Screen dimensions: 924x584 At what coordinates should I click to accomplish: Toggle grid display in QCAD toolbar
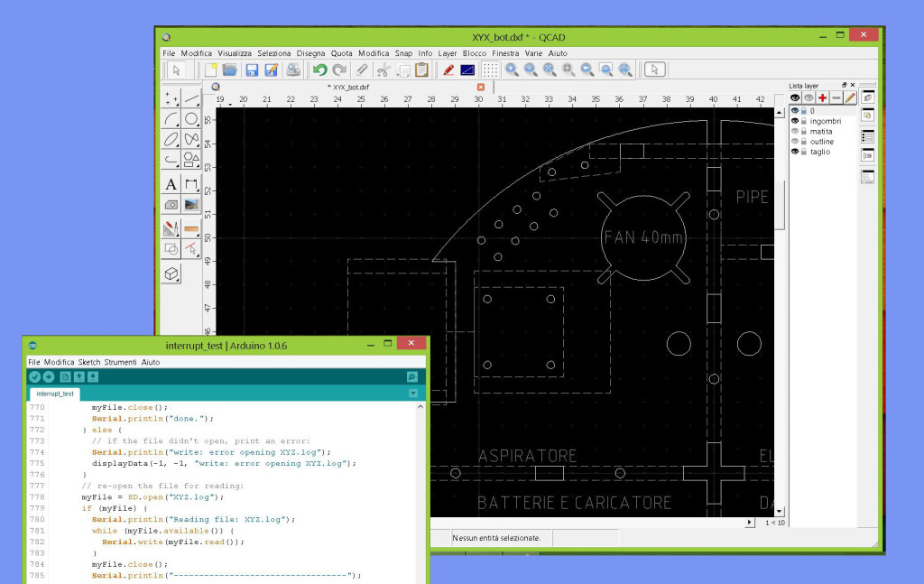point(490,70)
